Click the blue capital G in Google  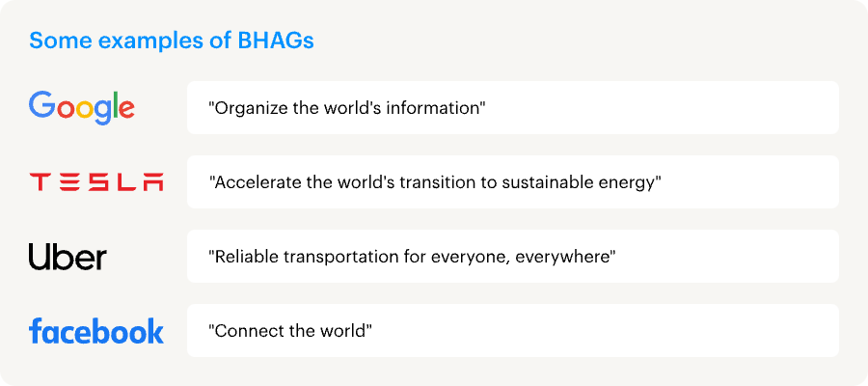point(41,104)
